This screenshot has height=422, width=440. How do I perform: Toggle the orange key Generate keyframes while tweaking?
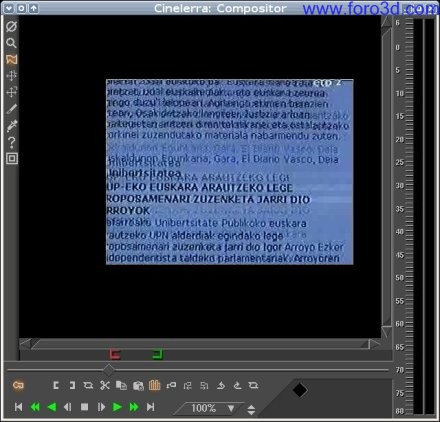[x=18, y=385]
